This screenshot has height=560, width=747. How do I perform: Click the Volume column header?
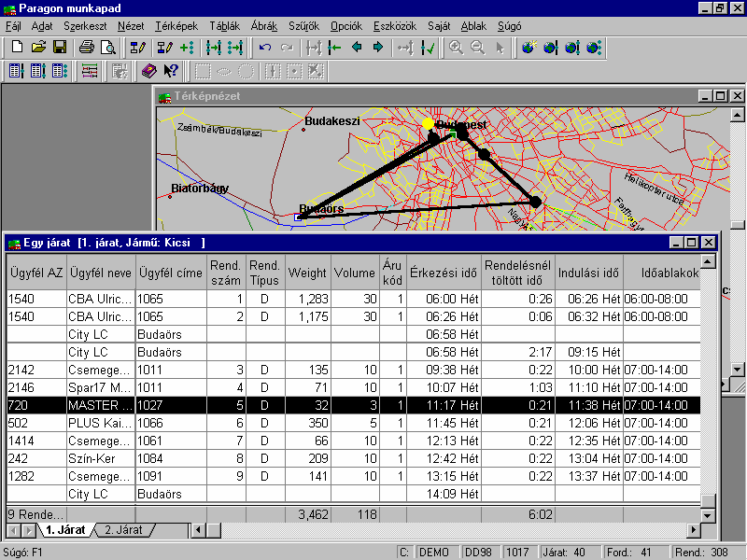pos(355,273)
